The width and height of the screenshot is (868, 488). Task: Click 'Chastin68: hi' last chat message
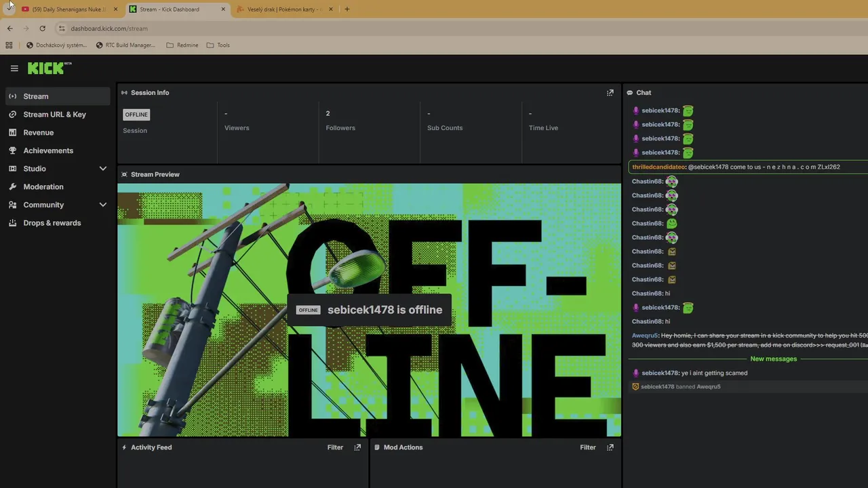click(x=651, y=321)
